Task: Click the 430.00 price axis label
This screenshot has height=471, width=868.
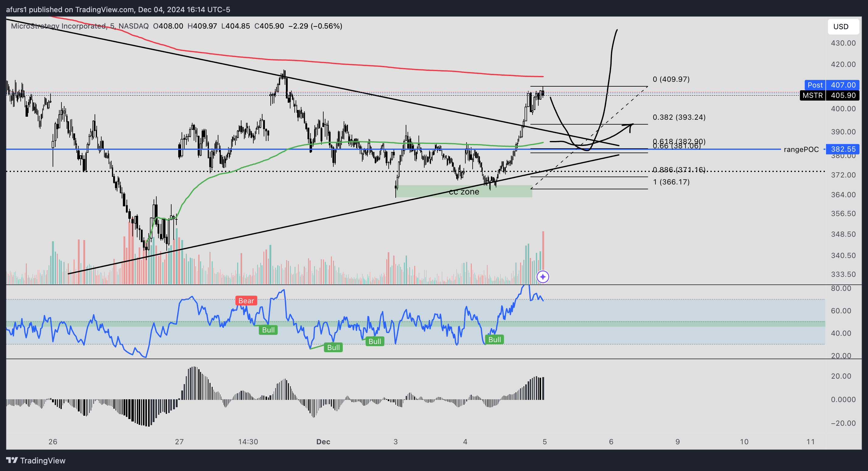Action: click(x=843, y=43)
